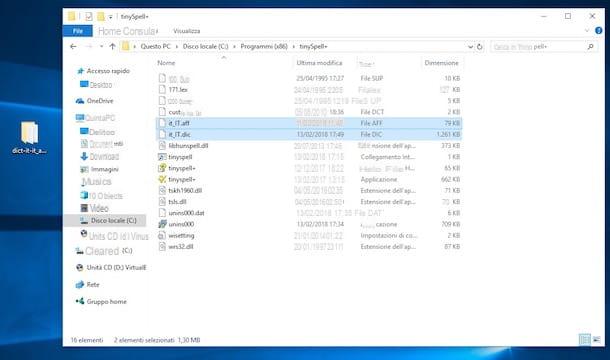Click the folder icon in address bar
This screenshot has width=610, height=360.
pyautogui.click(x=125, y=46)
